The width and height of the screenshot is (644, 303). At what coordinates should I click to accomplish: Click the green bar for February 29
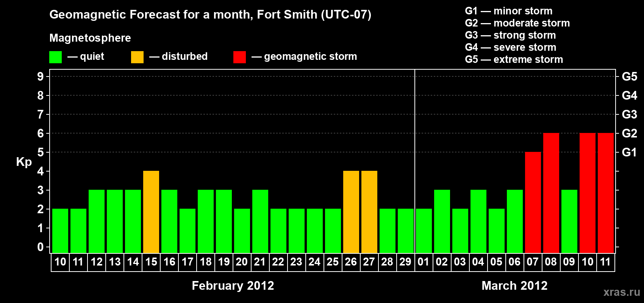click(x=406, y=231)
